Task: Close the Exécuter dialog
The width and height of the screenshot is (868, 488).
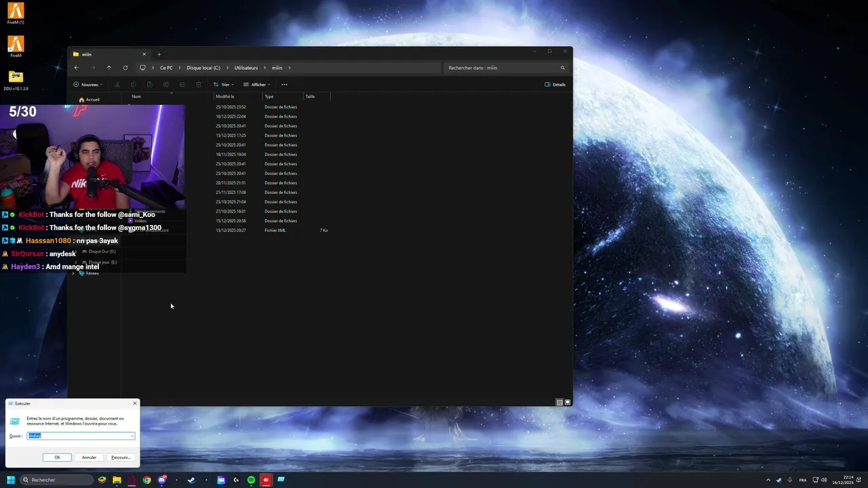Action: tap(134, 403)
